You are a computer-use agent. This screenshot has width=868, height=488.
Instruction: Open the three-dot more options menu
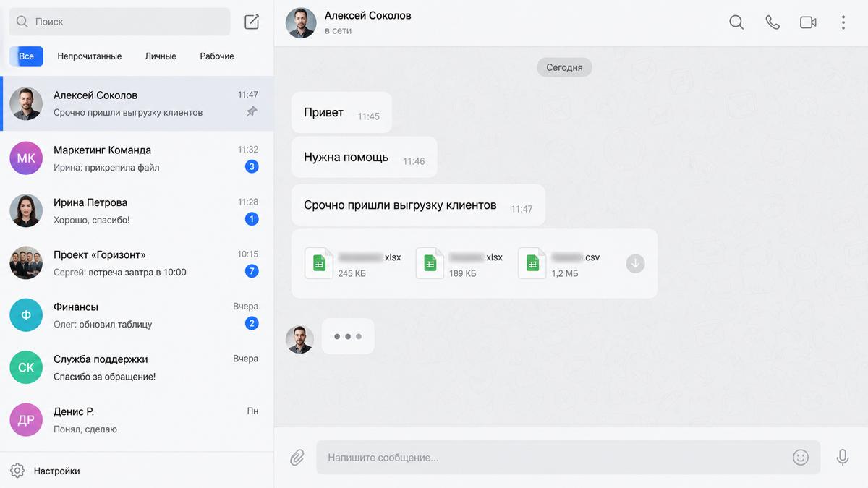tap(843, 22)
